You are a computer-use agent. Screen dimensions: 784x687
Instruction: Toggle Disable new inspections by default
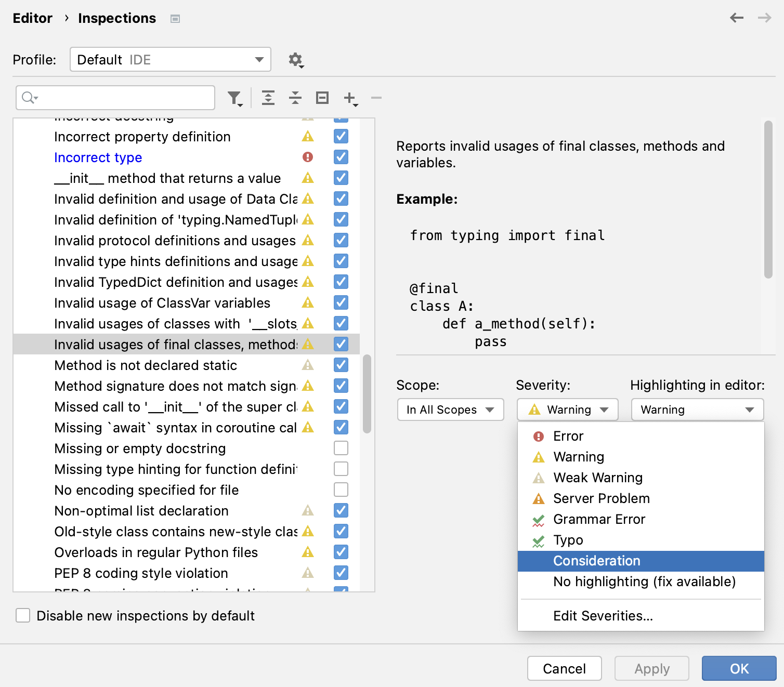(23, 615)
